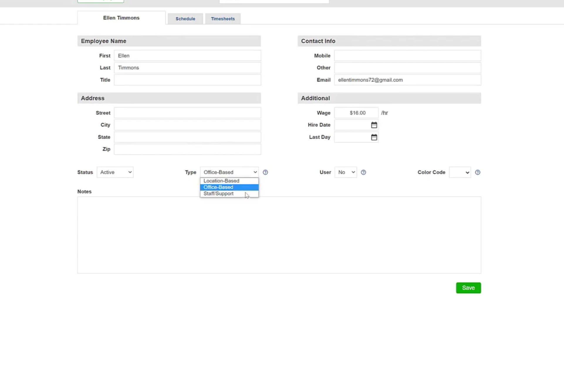Click the State field

pyautogui.click(x=188, y=137)
